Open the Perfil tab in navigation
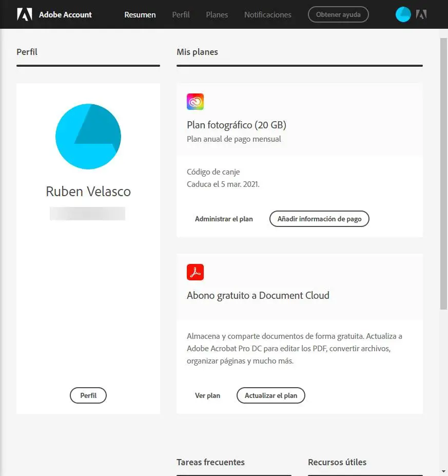The image size is (448, 476). [181, 14]
